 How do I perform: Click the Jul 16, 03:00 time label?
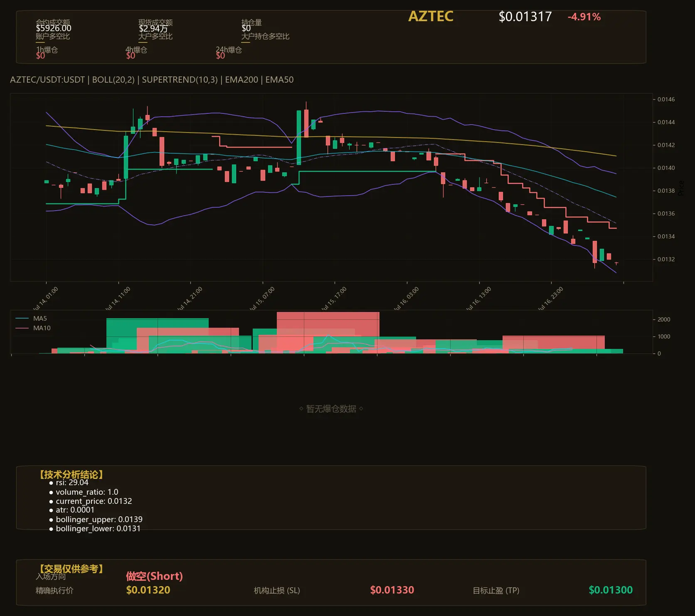pyautogui.click(x=406, y=299)
